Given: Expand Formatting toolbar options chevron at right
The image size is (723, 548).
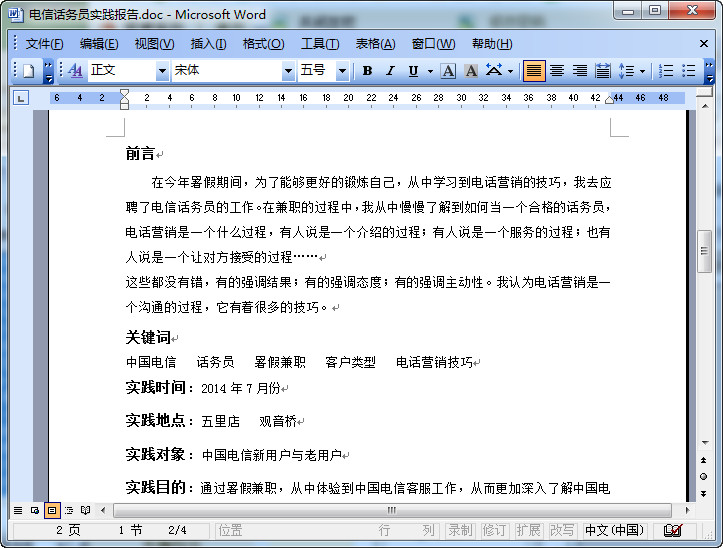Looking at the screenshot, I should [x=709, y=71].
